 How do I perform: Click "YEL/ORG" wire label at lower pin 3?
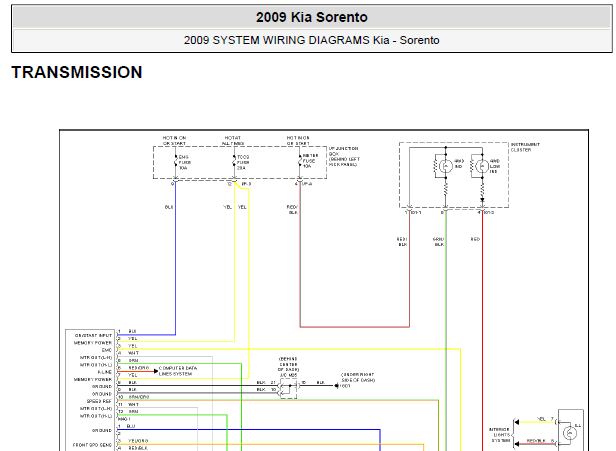coord(138,441)
